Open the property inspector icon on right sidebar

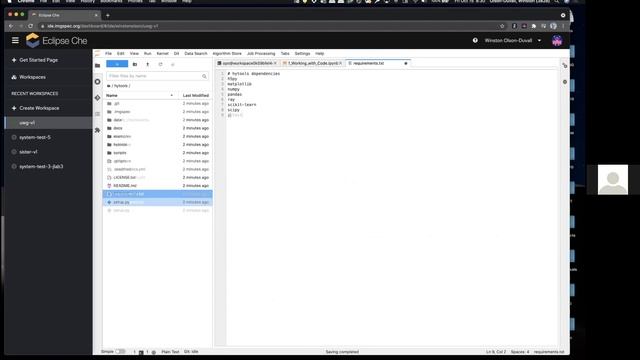[x=564, y=65]
